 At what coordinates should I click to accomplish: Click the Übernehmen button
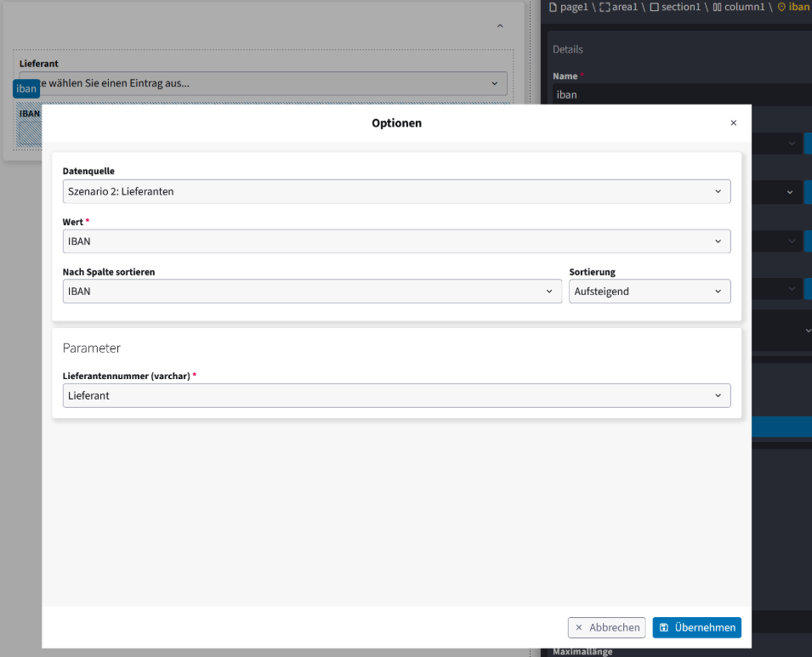click(697, 627)
